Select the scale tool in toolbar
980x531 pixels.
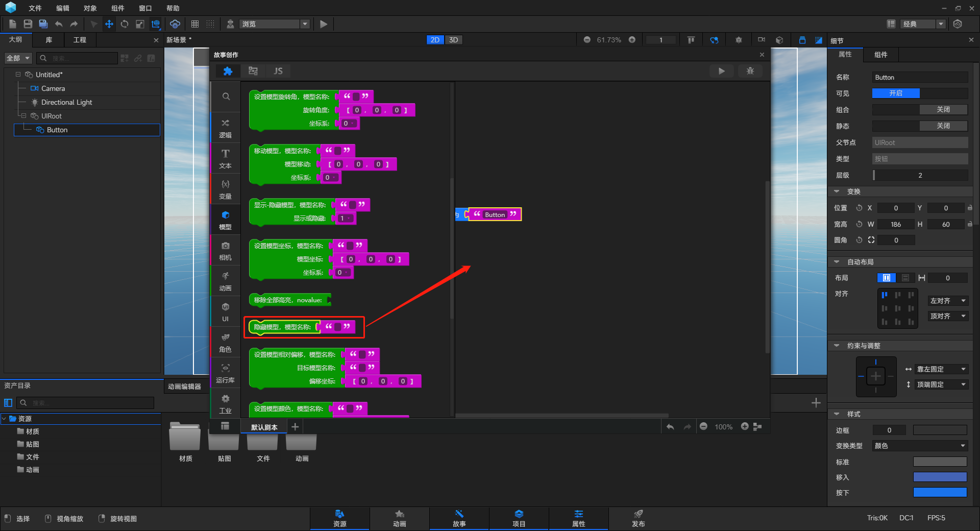tap(140, 24)
